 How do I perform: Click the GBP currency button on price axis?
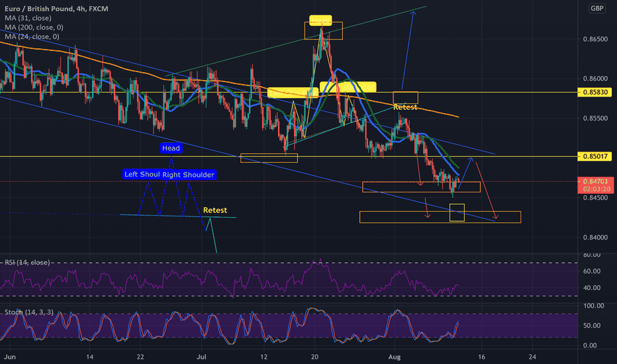(596, 8)
